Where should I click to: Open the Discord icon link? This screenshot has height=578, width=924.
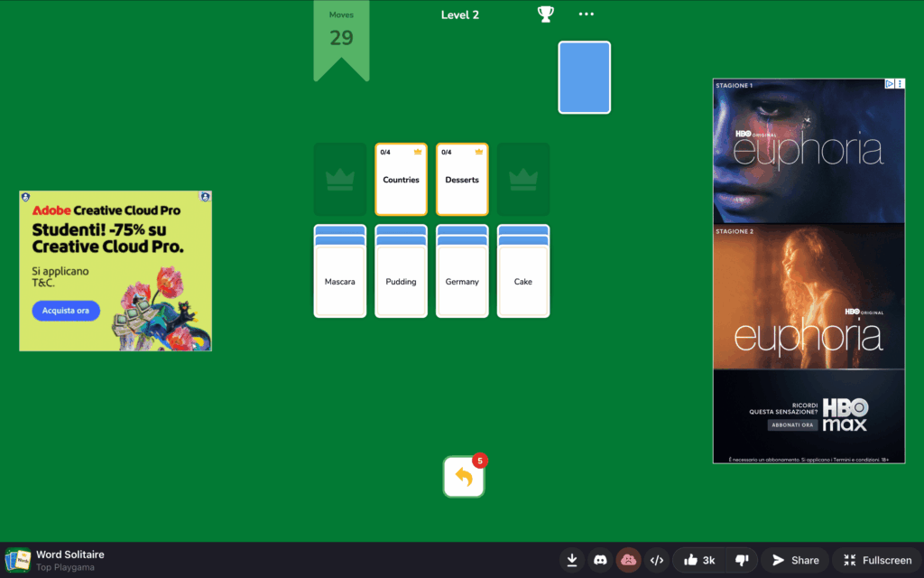coord(600,560)
